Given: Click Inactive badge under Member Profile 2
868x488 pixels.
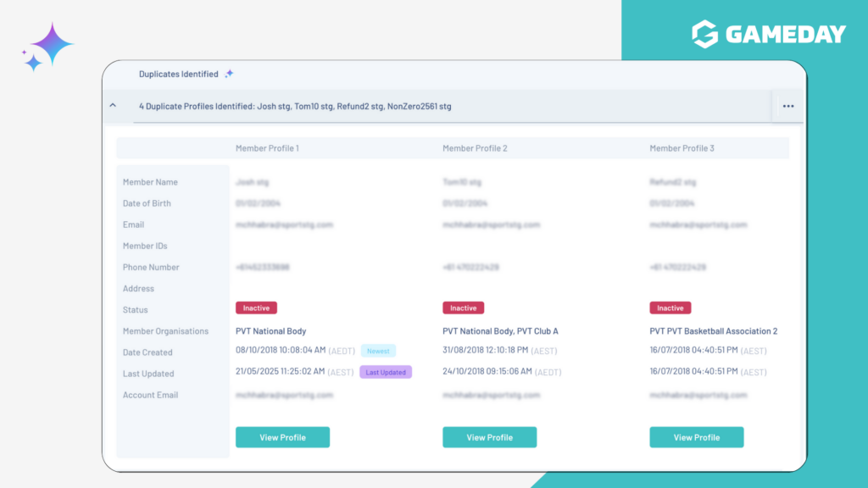Looking at the screenshot, I should click(x=464, y=308).
